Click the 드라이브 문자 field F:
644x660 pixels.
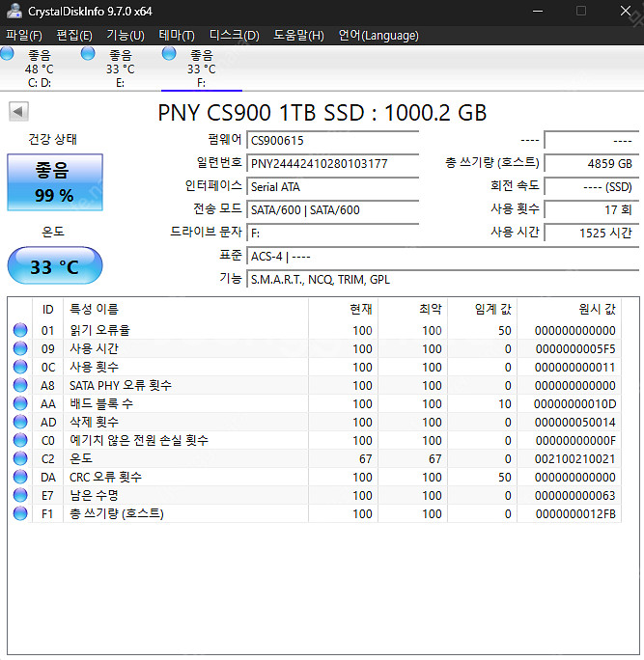point(333,233)
